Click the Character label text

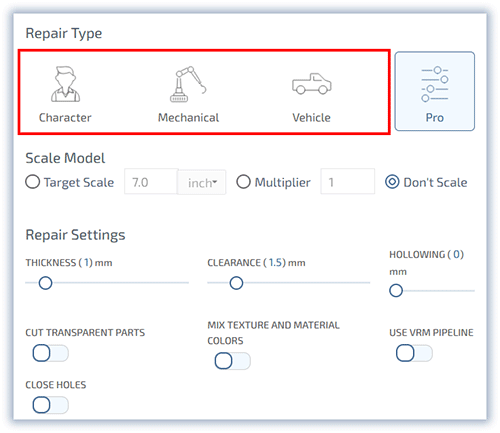pos(65,118)
